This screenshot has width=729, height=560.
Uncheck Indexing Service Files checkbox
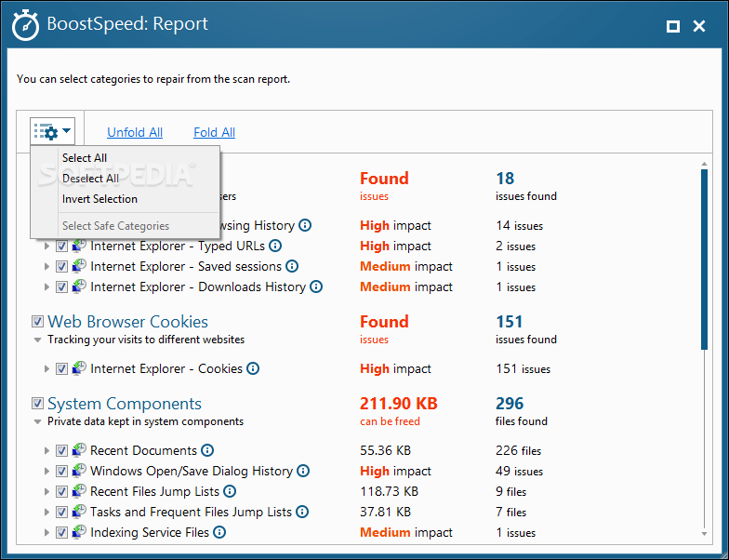pos(61,532)
